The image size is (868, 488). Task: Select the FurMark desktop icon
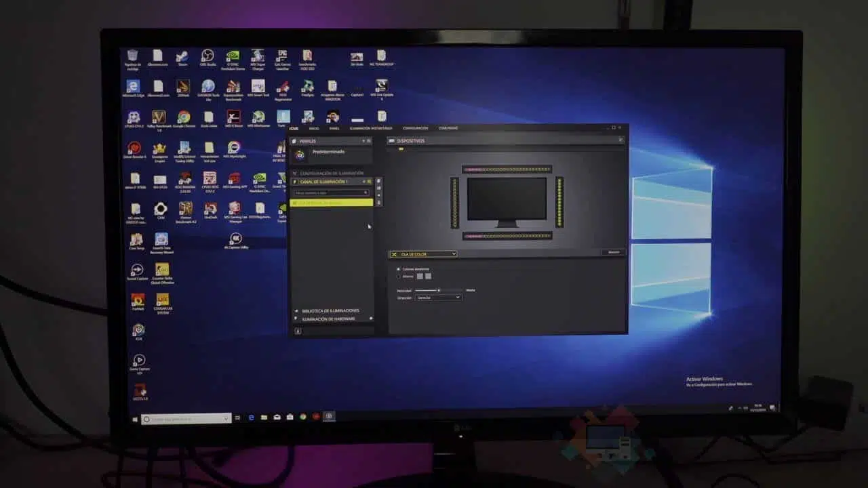[138, 301]
